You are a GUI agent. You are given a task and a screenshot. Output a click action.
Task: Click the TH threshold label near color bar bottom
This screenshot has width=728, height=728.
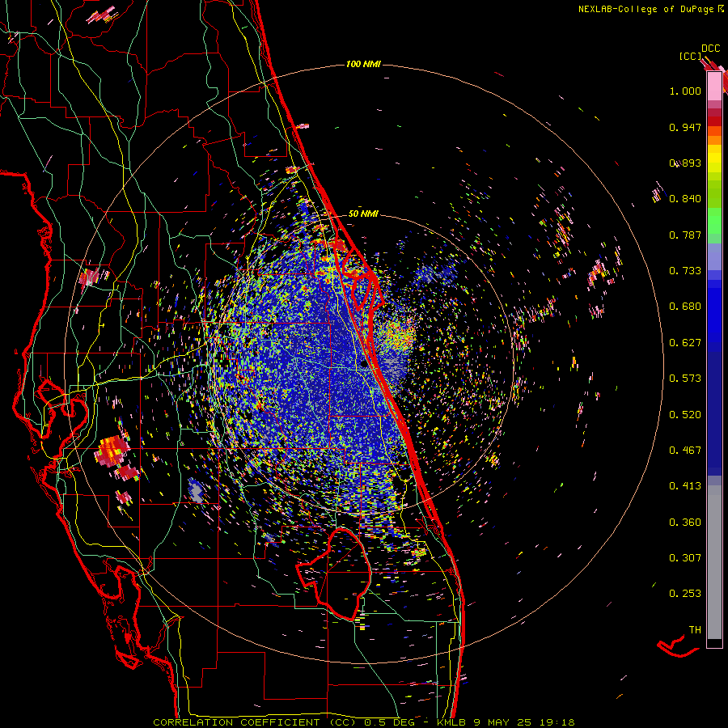point(695,630)
